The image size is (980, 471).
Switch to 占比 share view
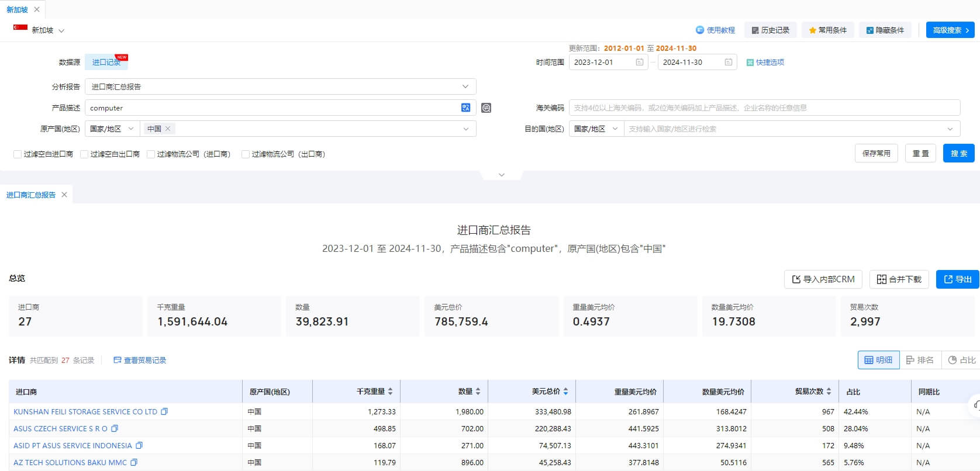tap(961, 360)
